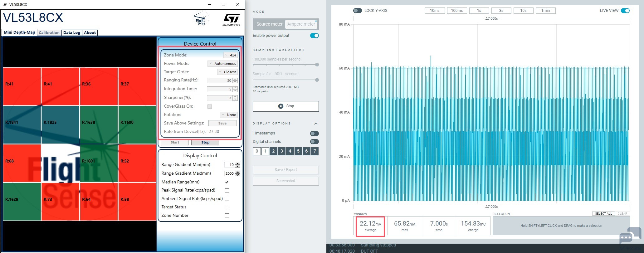Click Start in the Device Control panel
This screenshot has width=644, height=253.
point(175,143)
